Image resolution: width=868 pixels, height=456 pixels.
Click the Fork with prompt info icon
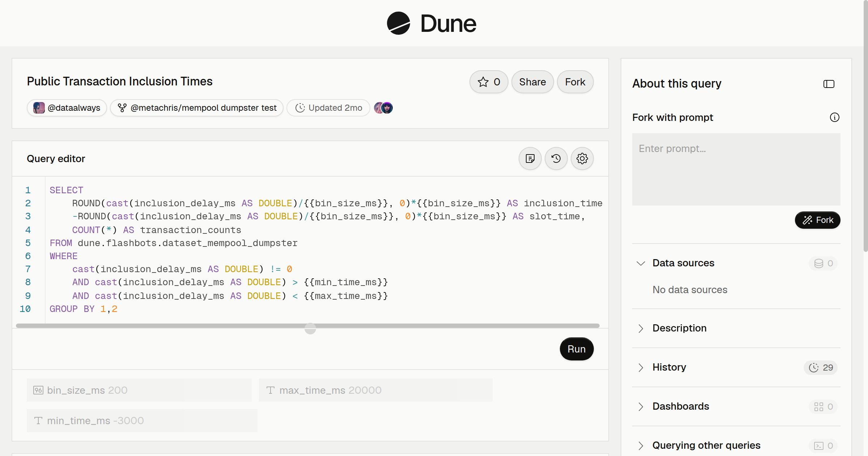coord(834,117)
